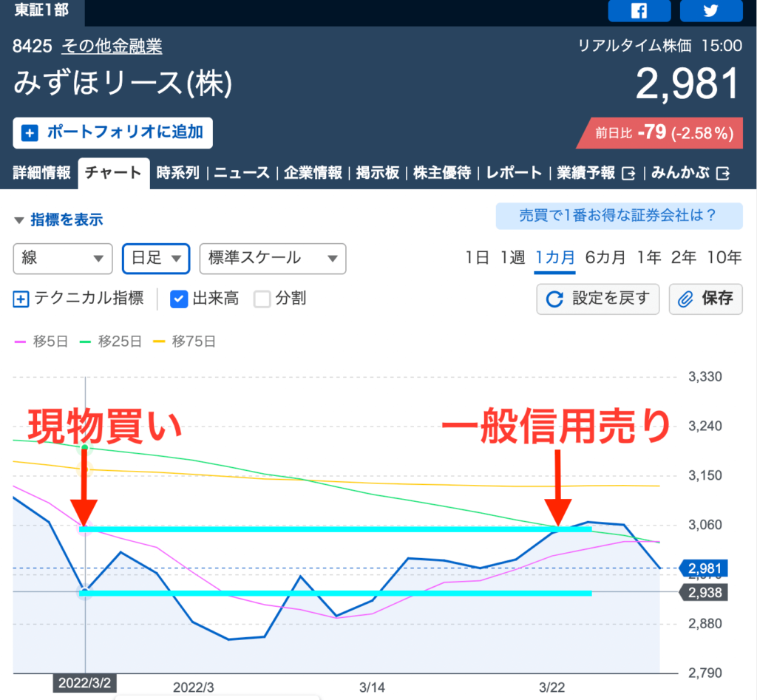Click 設定を戻す reset button
This screenshot has width=757, height=700.
pyautogui.click(x=597, y=299)
